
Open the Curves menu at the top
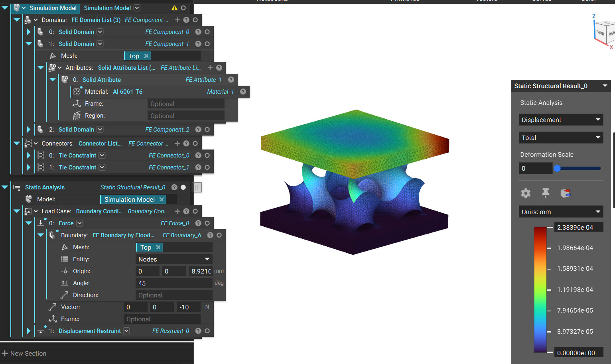[542, 1]
